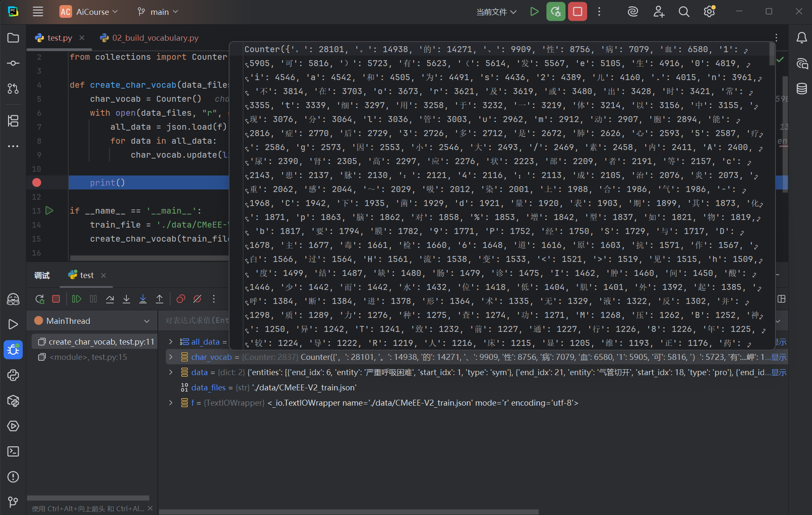Image resolution: width=812 pixels, height=515 pixels.
Task: Click Step Out in debug toolbar
Action: coord(160,299)
